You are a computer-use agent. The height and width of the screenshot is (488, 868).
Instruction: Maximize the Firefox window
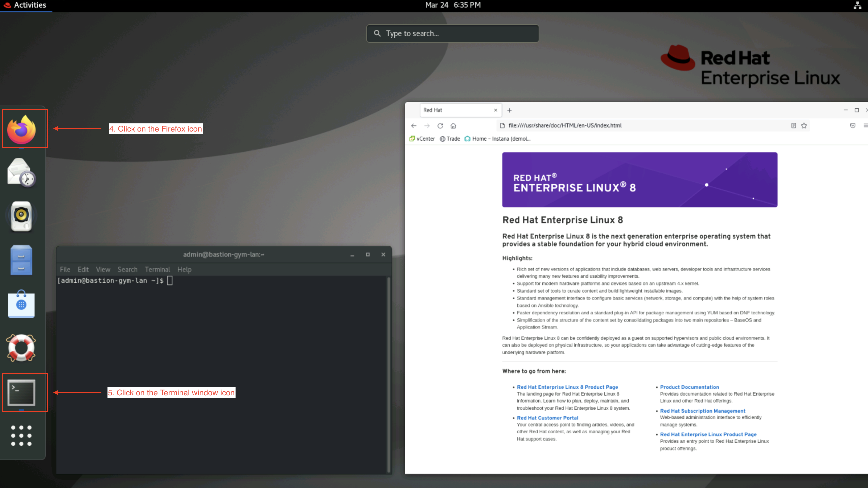click(857, 110)
